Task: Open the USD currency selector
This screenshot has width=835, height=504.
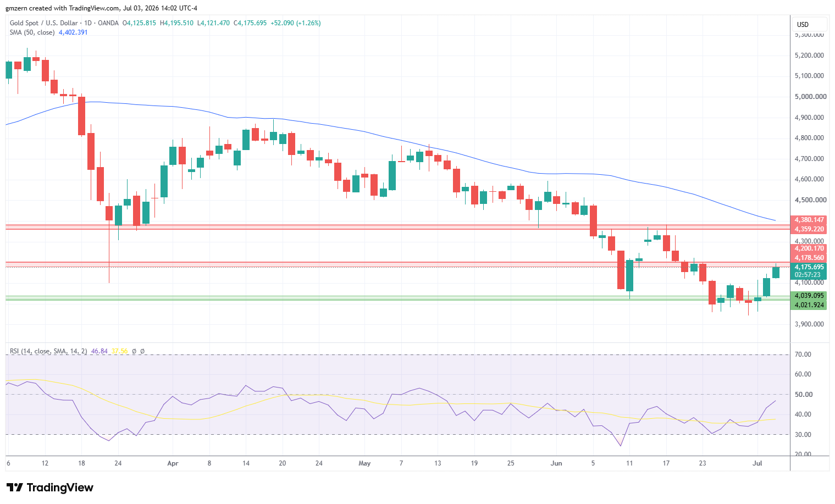Action: tap(810, 24)
